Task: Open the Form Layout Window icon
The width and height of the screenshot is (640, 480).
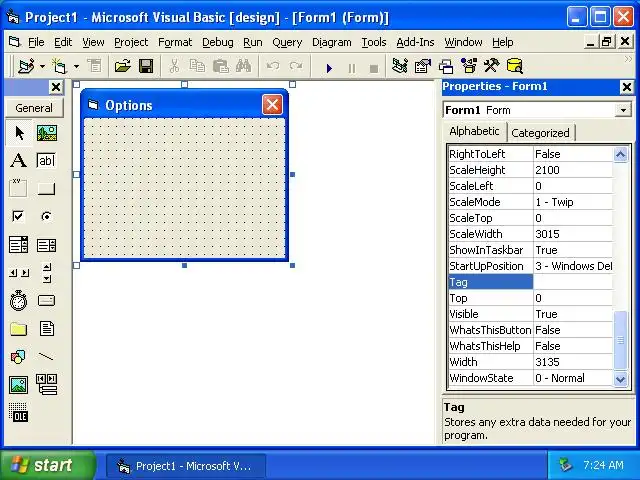Action: click(446, 66)
